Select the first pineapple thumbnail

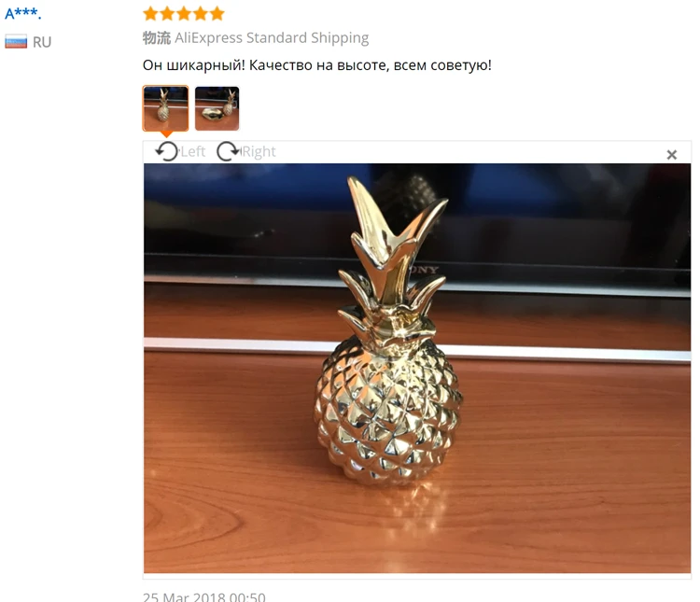(x=165, y=108)
